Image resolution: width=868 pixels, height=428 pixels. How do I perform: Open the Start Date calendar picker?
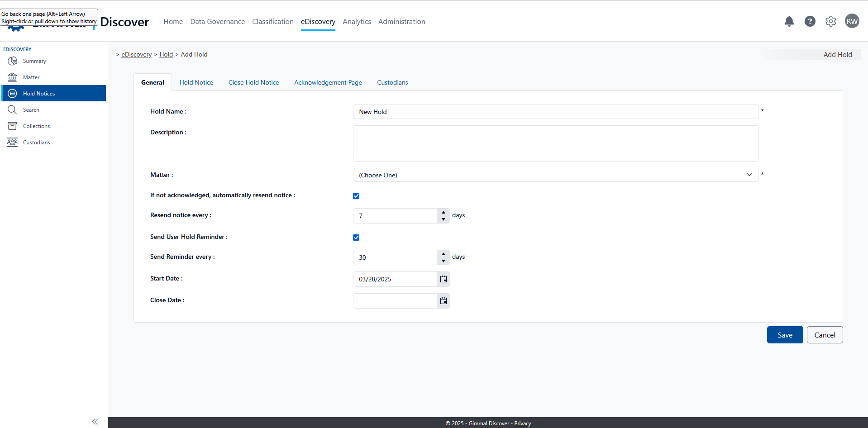[444, 279]
